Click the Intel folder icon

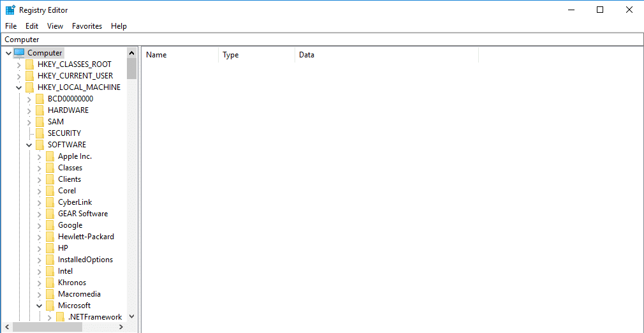[x=50, y=272]
